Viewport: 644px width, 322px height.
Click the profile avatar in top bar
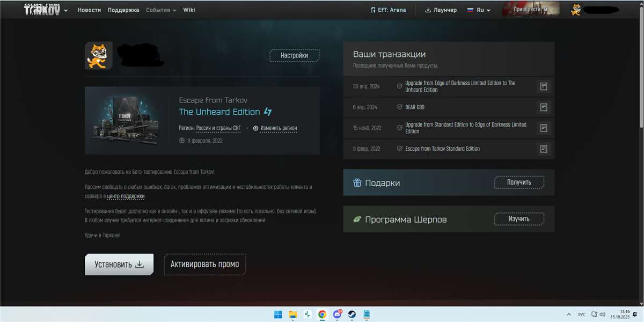pos(576,10)
